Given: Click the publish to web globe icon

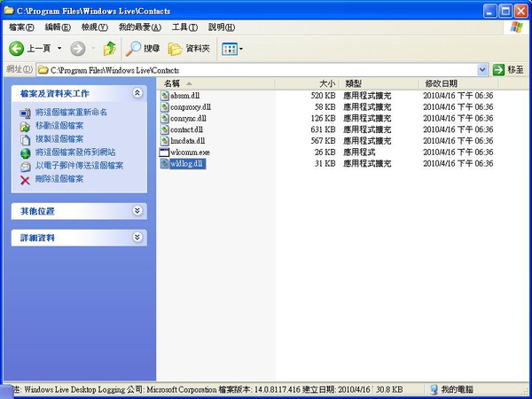Looking at the screenshot, I should coord(25,153).
